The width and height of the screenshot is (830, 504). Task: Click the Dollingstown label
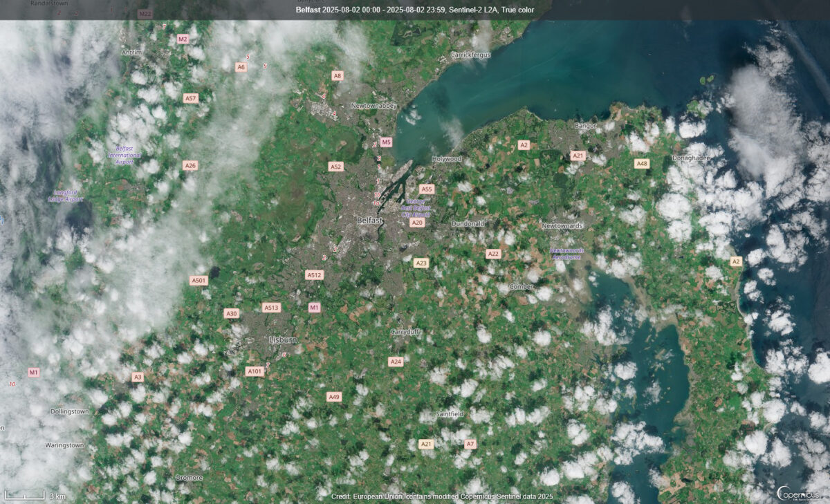(69, 411)
